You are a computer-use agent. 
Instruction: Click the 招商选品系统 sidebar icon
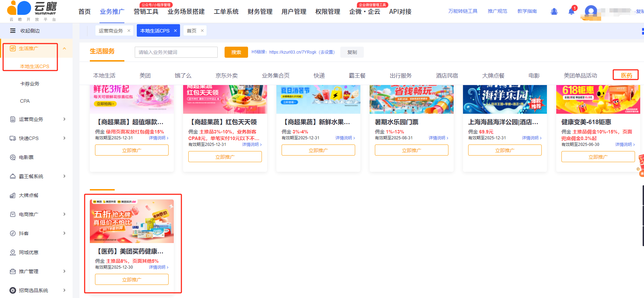13,290
